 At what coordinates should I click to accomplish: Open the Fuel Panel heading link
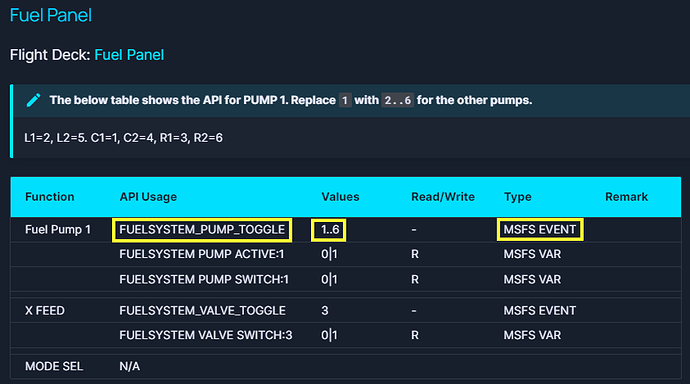click(51, 15)
